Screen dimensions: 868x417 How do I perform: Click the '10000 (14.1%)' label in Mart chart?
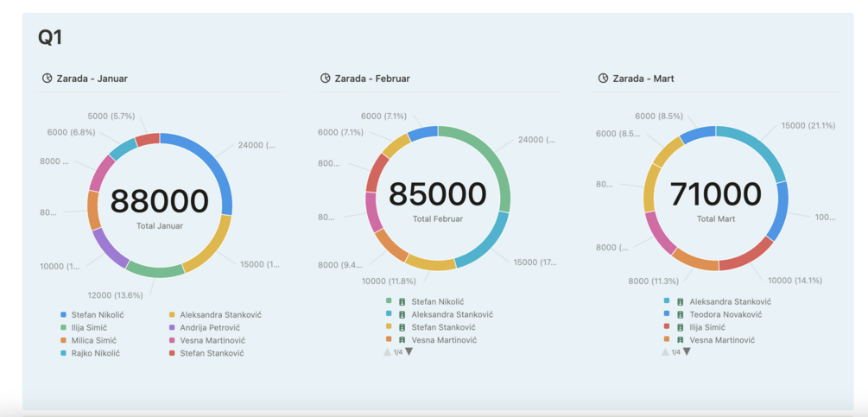(795, 281)
